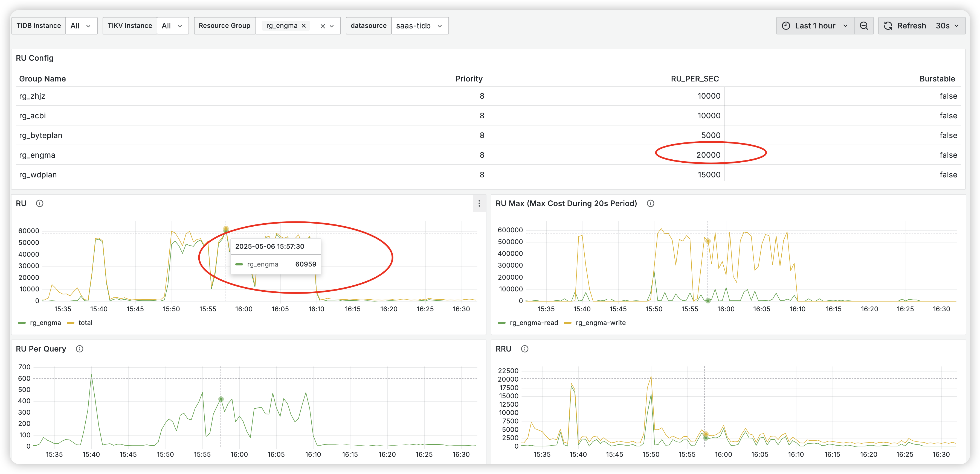Open the RU panel three-dot menu

[x=479, y=203]
